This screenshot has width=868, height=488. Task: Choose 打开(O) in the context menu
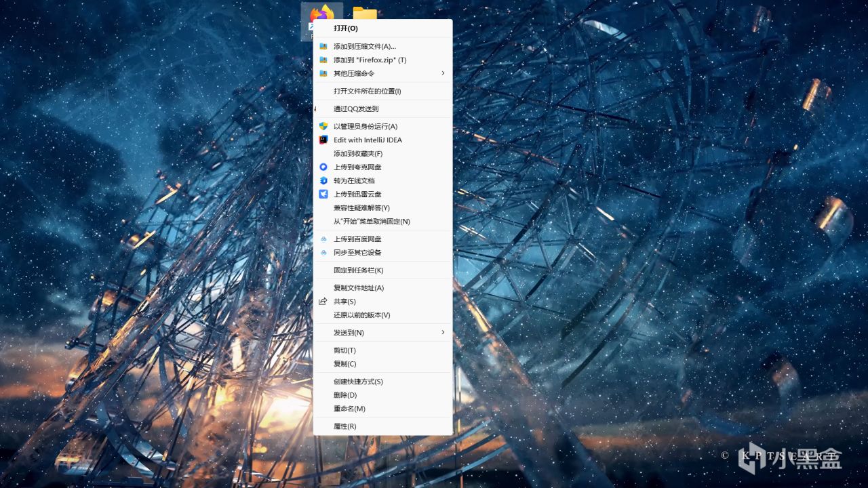382,28
